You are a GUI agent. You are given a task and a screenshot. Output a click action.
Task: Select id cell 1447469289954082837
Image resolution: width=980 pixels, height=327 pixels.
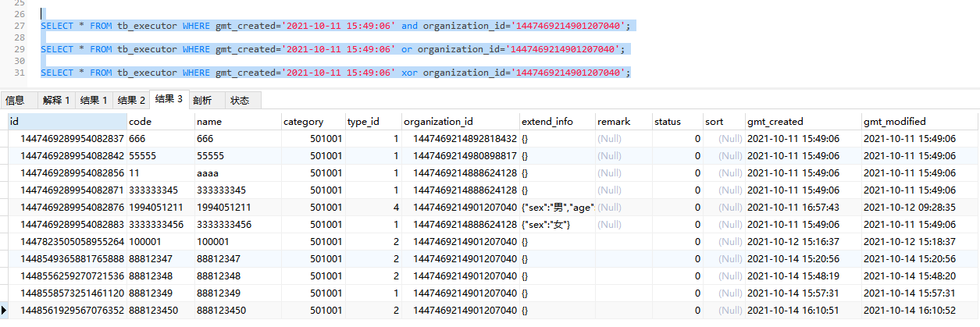pyautogui.click(x=67, y=138)
